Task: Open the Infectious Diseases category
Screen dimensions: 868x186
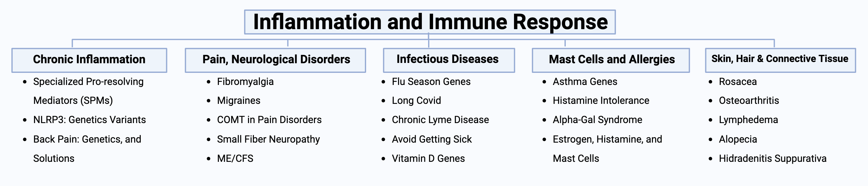Action: coord(449,60)
